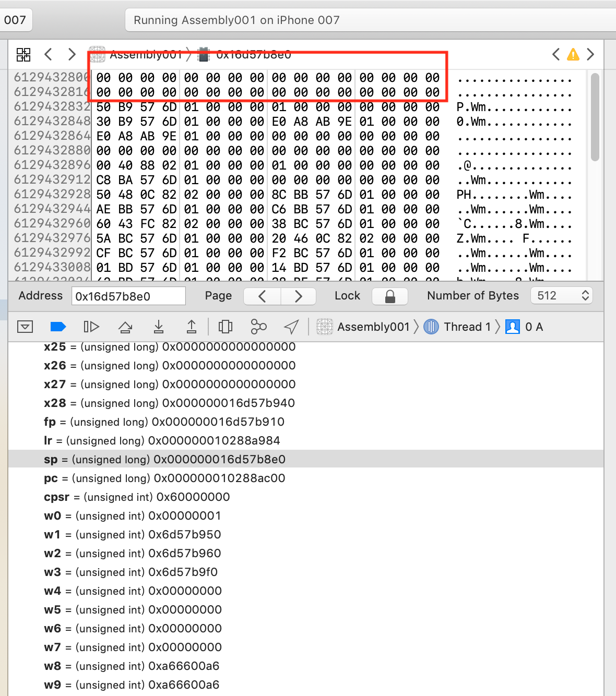Select the x26 register row
This screenshot has height=696, width=616.
[x=306, y=366]
